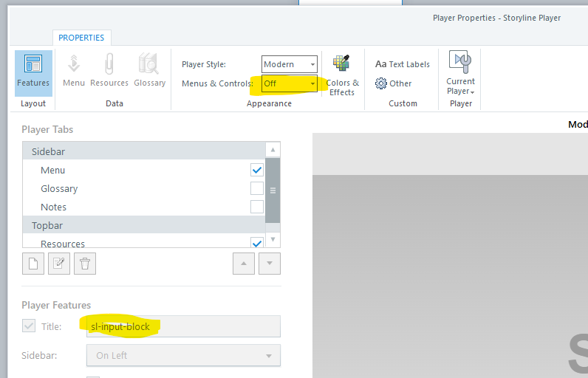Open the Features layout button
Image resolution: width=588 pixels, height=378 pixels.
click(33, 73)
